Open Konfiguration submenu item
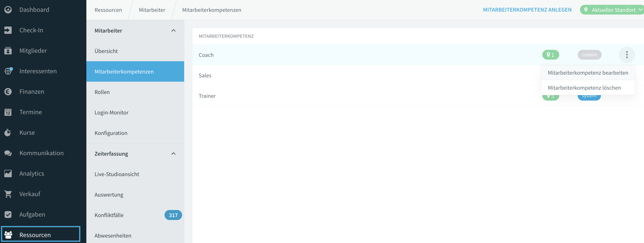The height and width of the screenshot is (243, 644). click(x=135, y=133)
